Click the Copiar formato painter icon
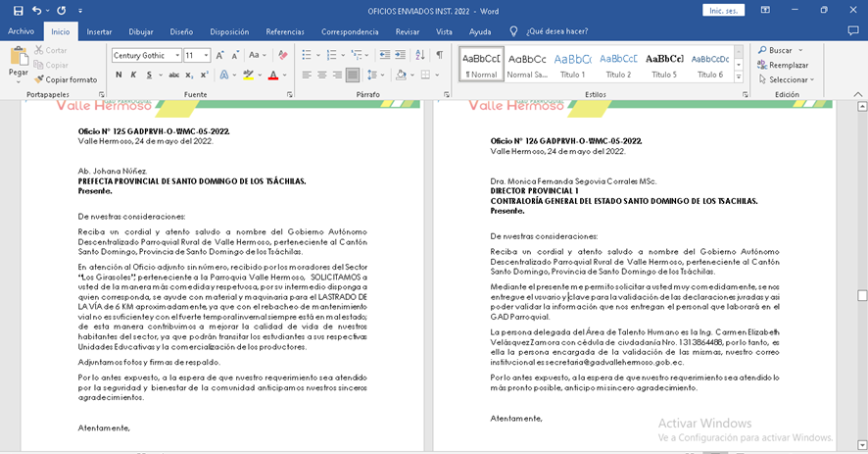Image resolution: width=868 pixels, height=454 pixels. (x=40, y=79)
